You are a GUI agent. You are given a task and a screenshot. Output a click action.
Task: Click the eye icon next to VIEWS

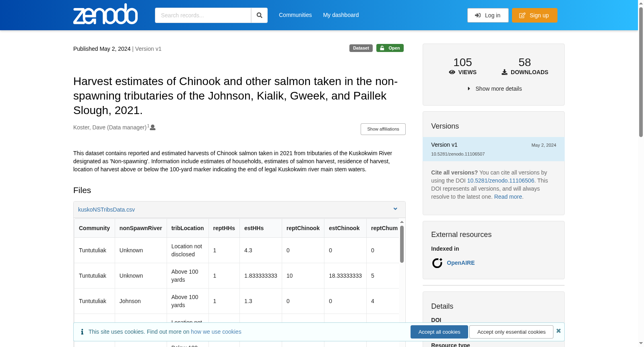click(452, 72)
